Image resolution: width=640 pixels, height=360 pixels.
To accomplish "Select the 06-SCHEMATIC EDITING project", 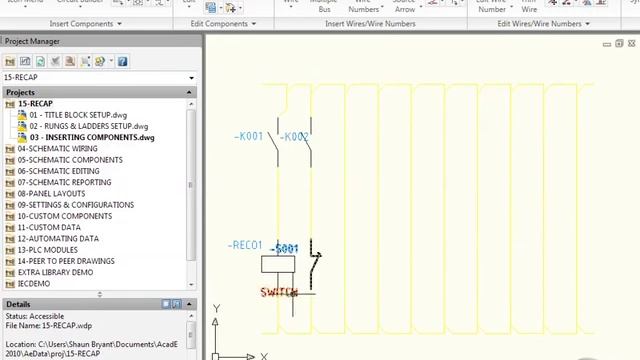I will [x=58, y=171].
